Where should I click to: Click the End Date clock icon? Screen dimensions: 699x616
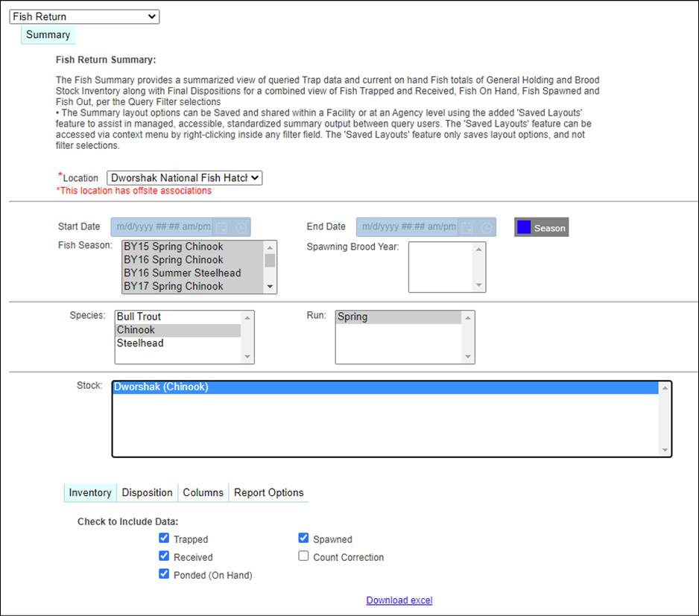(485, 227)
